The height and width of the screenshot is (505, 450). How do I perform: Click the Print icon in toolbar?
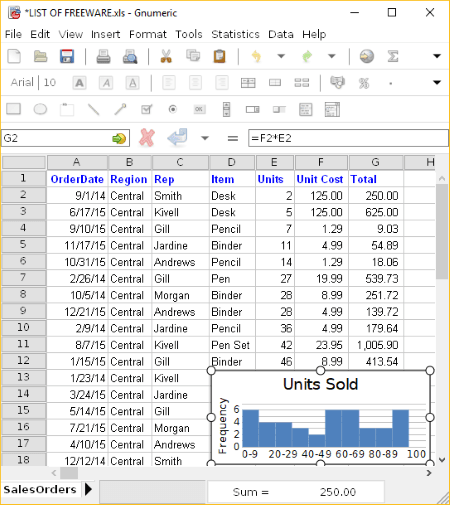[x=103, y=56]
